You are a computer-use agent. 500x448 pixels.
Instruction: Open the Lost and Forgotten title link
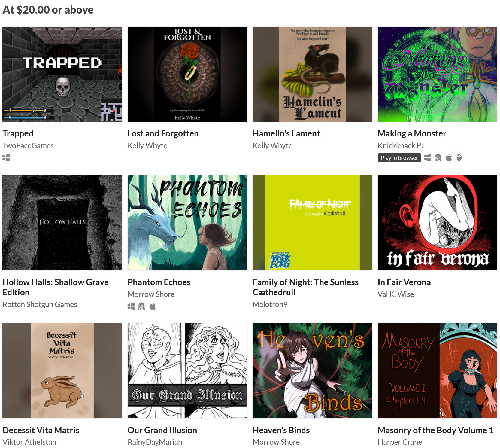163,133
